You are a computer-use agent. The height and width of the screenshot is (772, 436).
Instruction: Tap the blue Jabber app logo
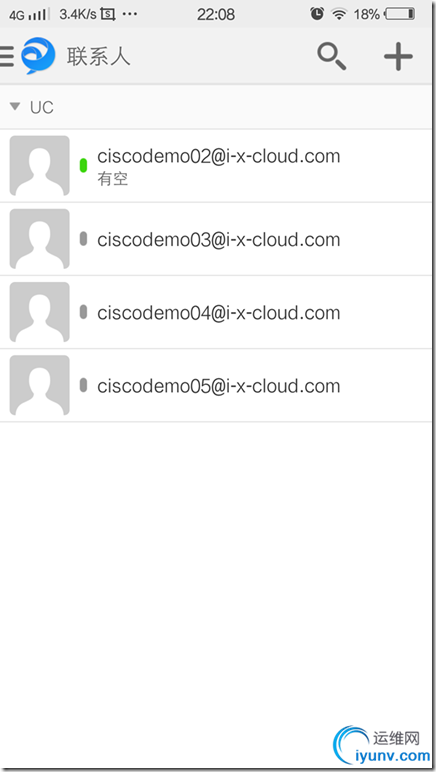pos(38,56)
